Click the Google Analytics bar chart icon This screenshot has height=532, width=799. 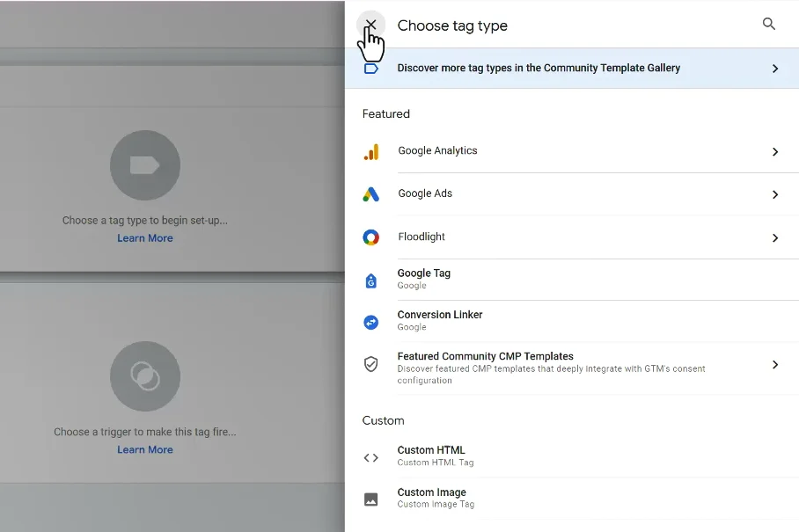[371, 152]
